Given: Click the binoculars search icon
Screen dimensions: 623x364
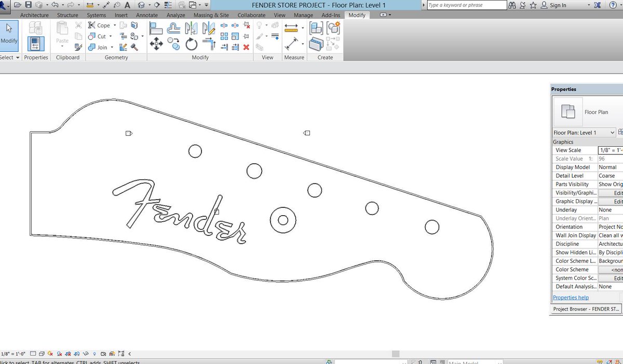Looking at the screenshot, I should [x=512, y=5].
